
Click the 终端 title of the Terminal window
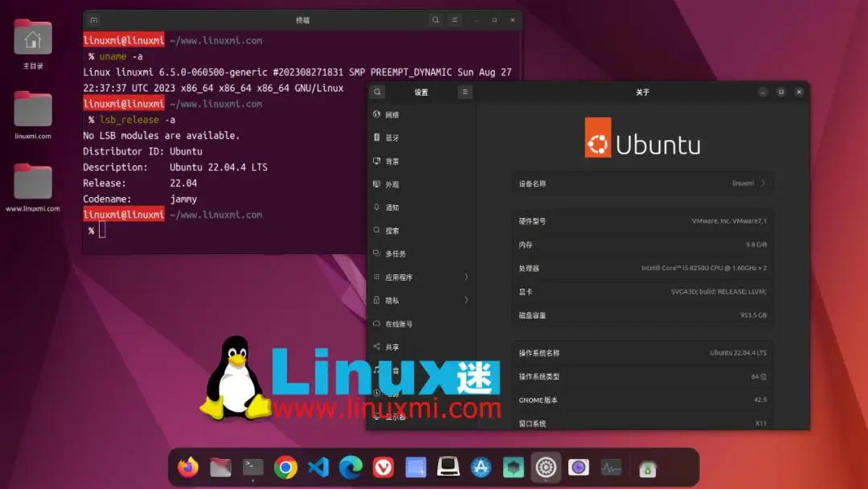coord(303,20)
